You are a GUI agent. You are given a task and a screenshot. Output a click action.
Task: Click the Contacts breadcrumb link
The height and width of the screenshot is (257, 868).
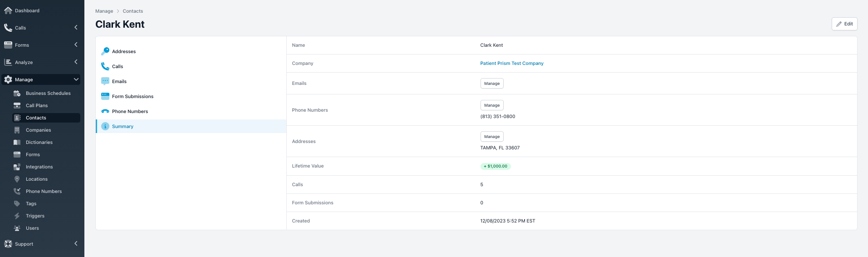[132, 11]
